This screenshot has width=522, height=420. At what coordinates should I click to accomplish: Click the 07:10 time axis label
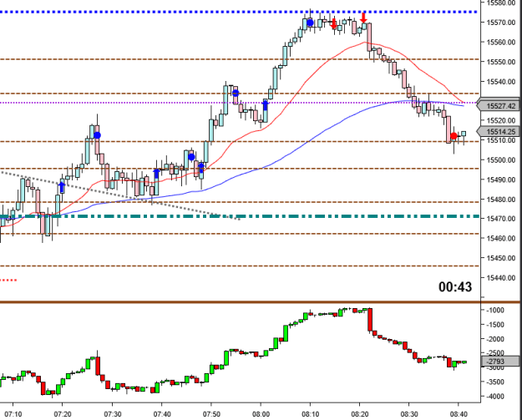tap(13, 414)
